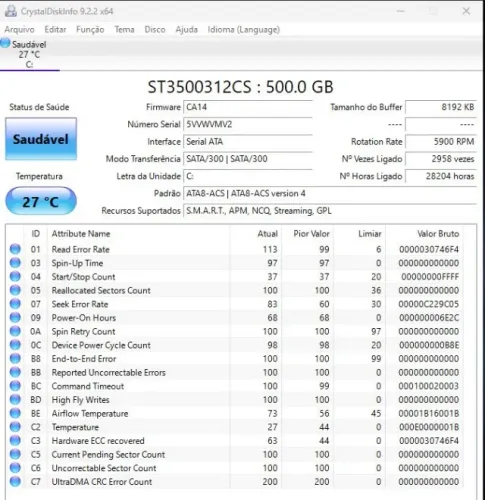The height and width of the screenshot is (500, 485).
Task: Click the status orb for Power-On Hours
Action: coord(15,317)
